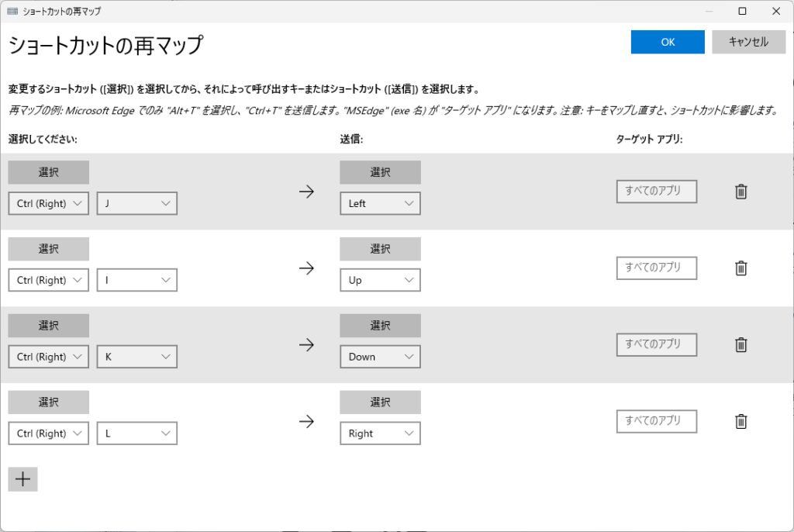The image size is (794, 532).
Task: Click 選択 above the Left send key
Action: tap(380, 172)
